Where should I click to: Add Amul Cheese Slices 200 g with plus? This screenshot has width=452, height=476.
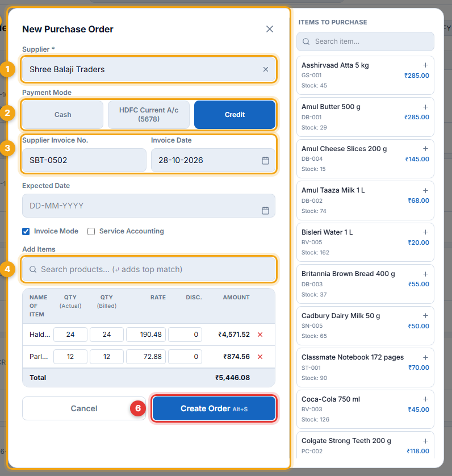425,149
